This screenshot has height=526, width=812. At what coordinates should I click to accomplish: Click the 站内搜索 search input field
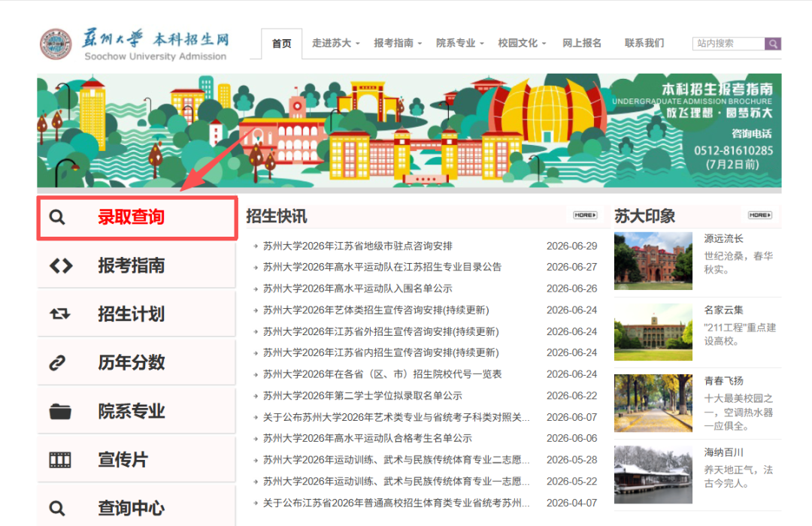pyautogui.click(x=729, y=44)
